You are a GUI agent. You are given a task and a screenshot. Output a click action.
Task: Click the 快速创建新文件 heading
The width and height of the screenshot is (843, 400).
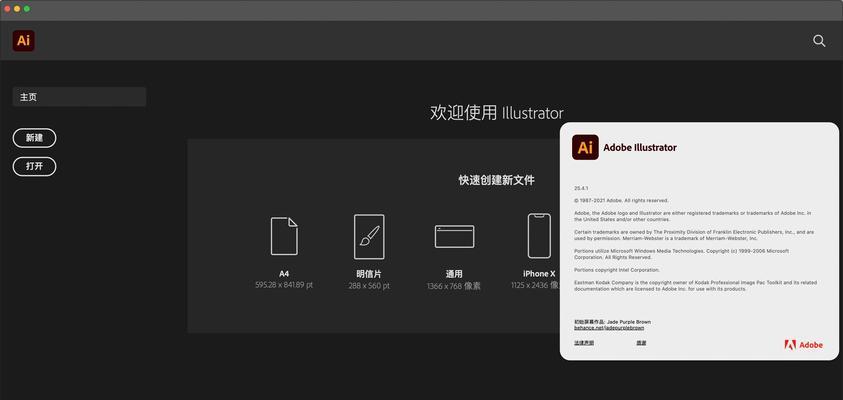496,180
